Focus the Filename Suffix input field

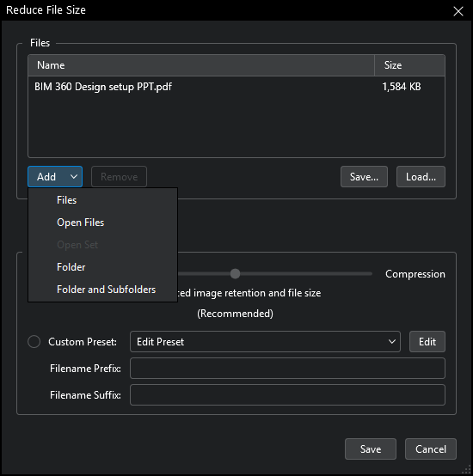(x=287, y=394)
